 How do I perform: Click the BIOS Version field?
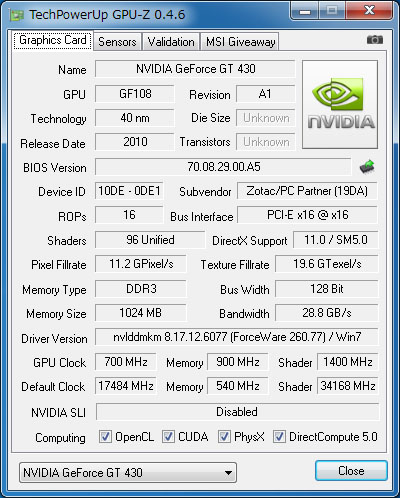(x=223, y=167)
